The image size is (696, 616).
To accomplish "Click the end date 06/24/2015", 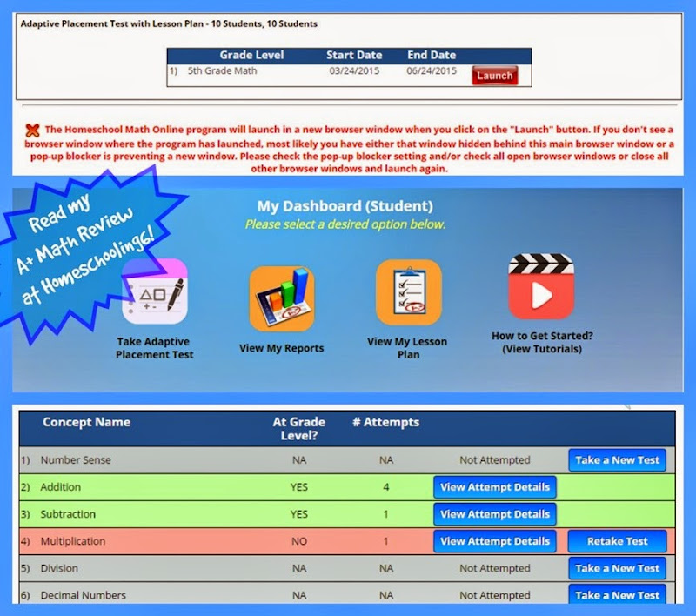I will pyautogui.click(x=432, y=71).
